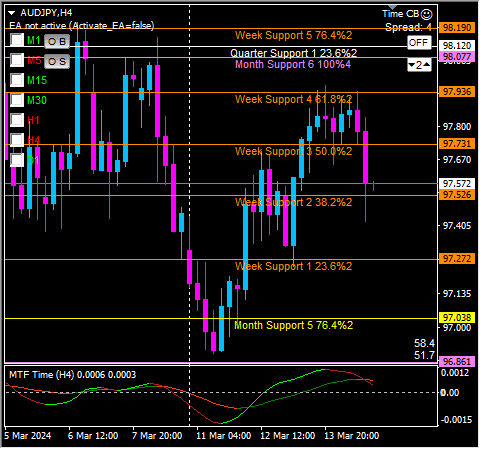
Task: Select the Week Support 1 23.6%2 label
Action: click(293, 266)
